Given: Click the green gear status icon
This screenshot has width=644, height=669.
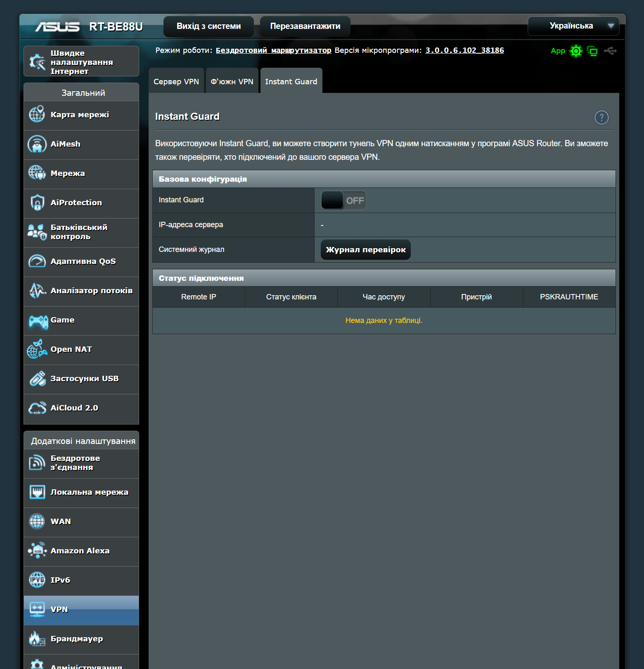Looking at the screenshot, I should [576, 51].
